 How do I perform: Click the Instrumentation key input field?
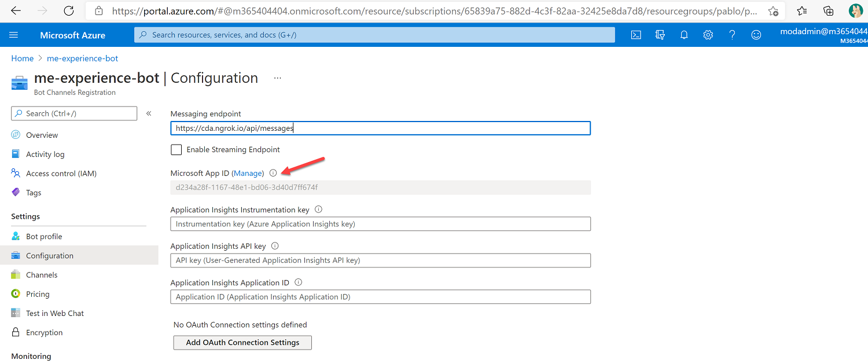[380, 224]
